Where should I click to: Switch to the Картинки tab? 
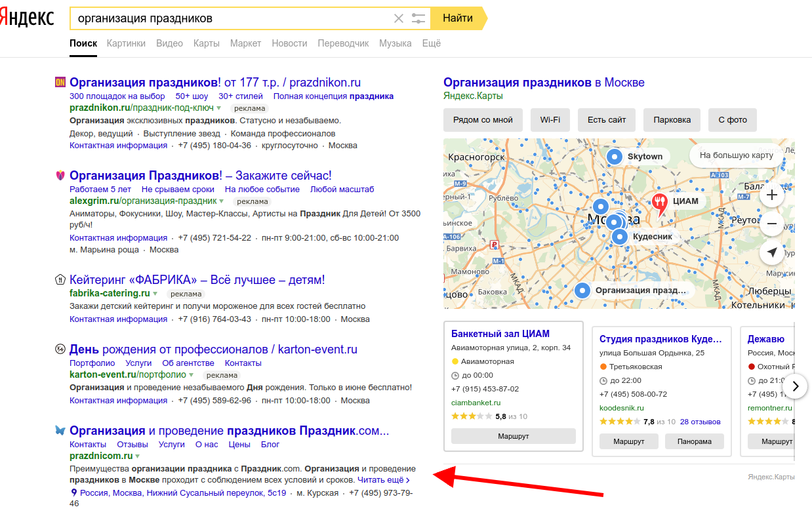[x=126, y=43]
